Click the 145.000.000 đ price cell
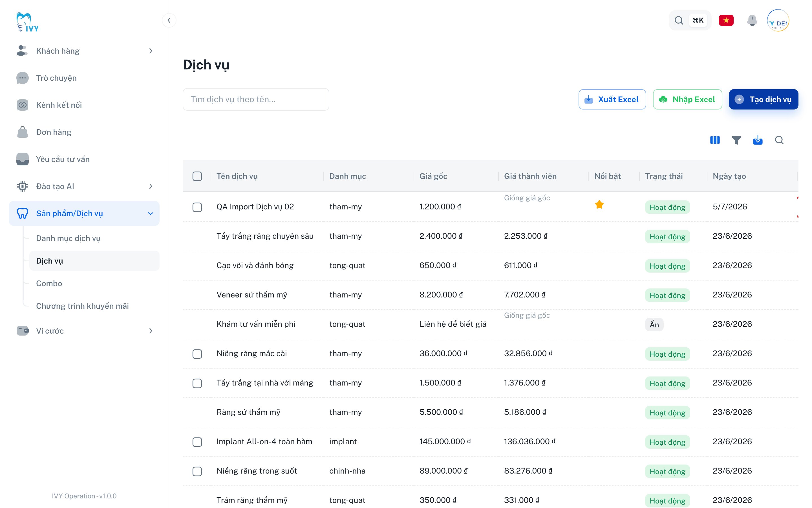 [x=445, y=441]
